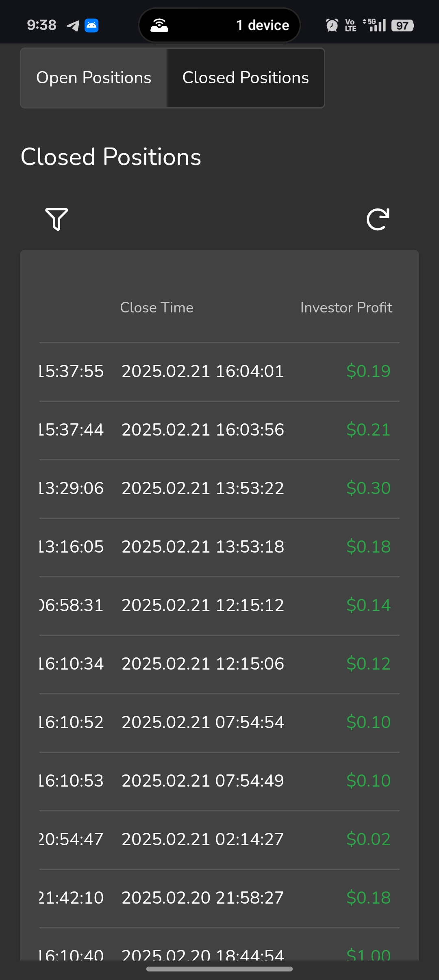Tap the $0.21 investor profit value
The image size is (439, 980).
[368, 430]
